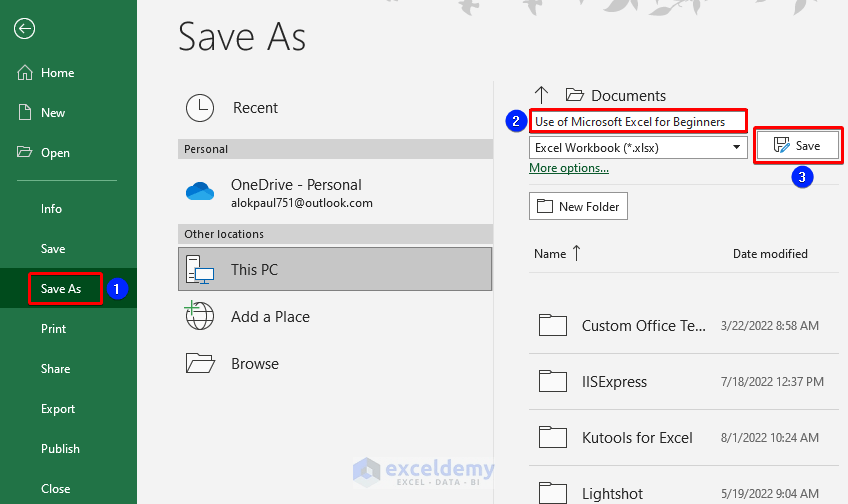
Task: Select the Recent location
Action: 255,108
